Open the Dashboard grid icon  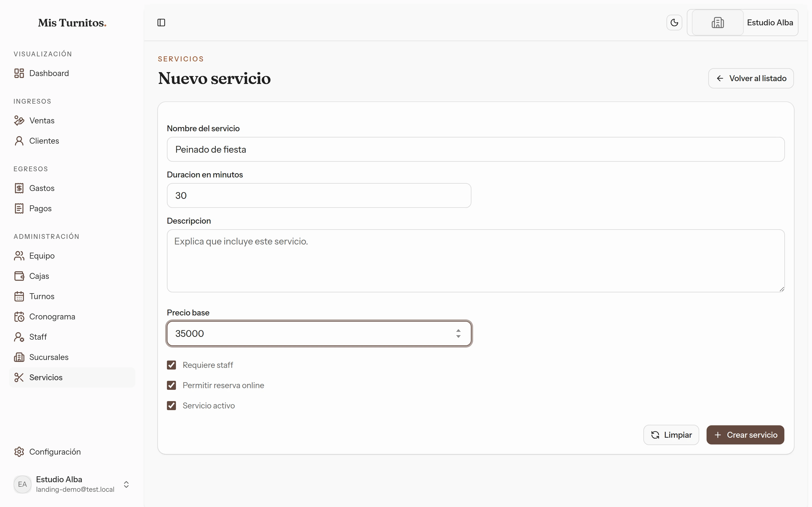[x=19, y=73]
